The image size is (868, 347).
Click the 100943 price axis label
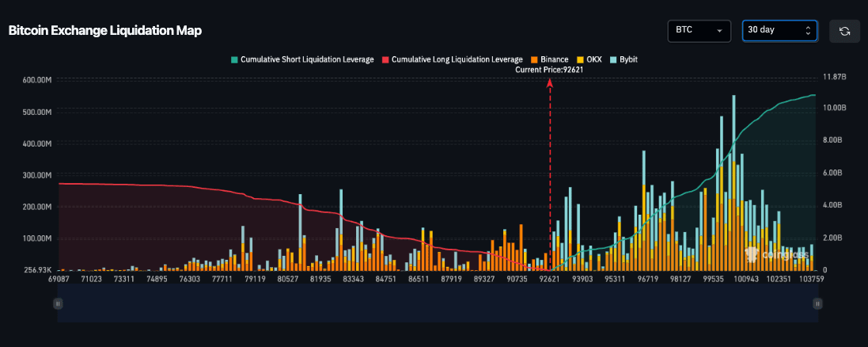pyautogui.click(x=745, y=280)
